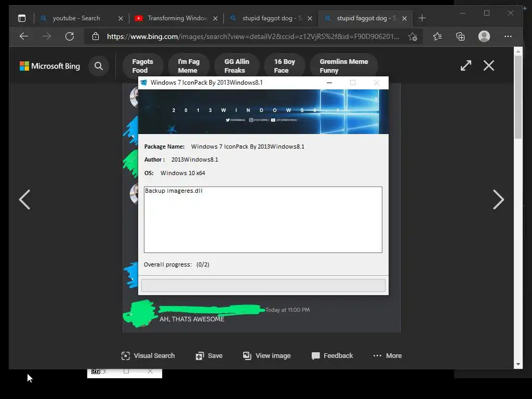
Task: Switch to the Transforming Windows YouTube tab
Action: [177, 18]
